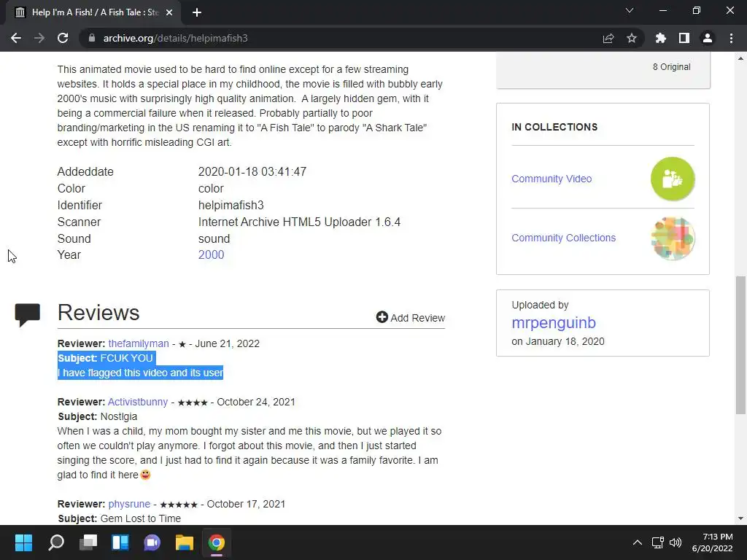Image resolution: width=747 pixels, height=560 pixels.
Task: Open Task View on the taskbar
Action: coord(88,542)
